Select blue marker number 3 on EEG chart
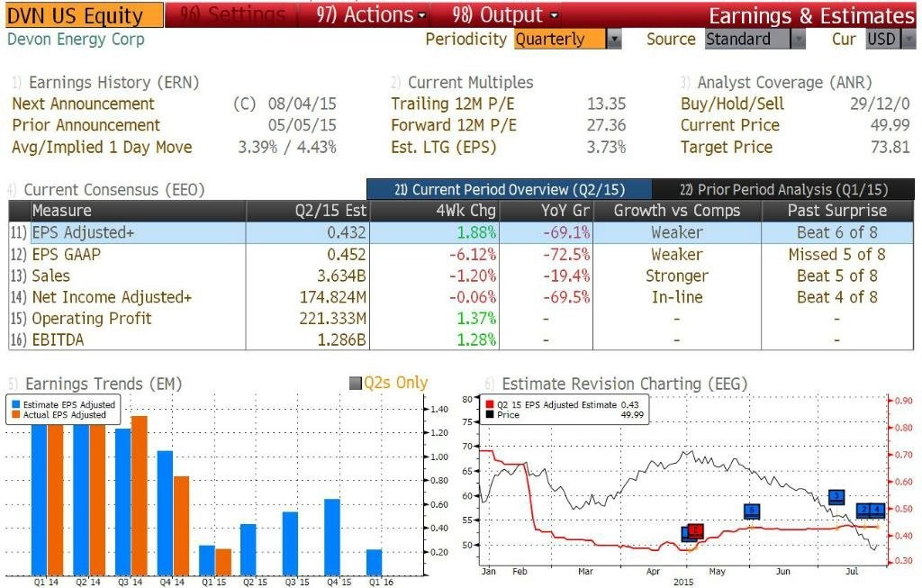Image resolution: width=922 pixels, height=588 pixels. coord(836,497)
